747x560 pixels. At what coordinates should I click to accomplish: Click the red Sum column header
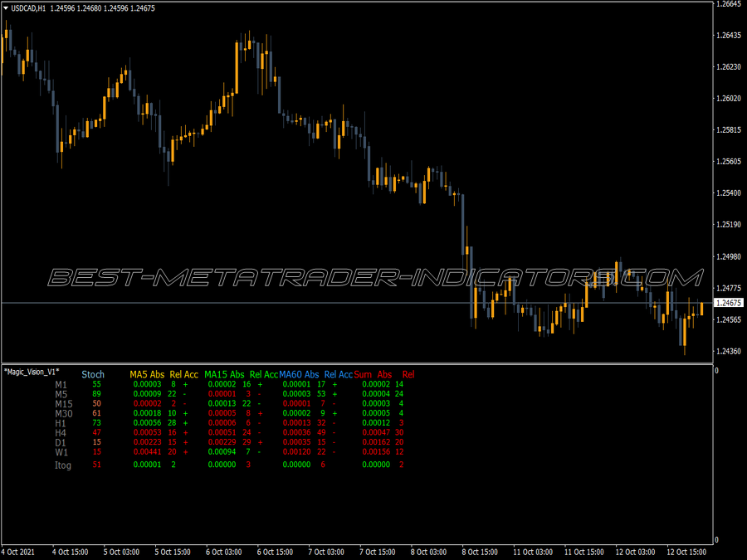coord(363,375)
